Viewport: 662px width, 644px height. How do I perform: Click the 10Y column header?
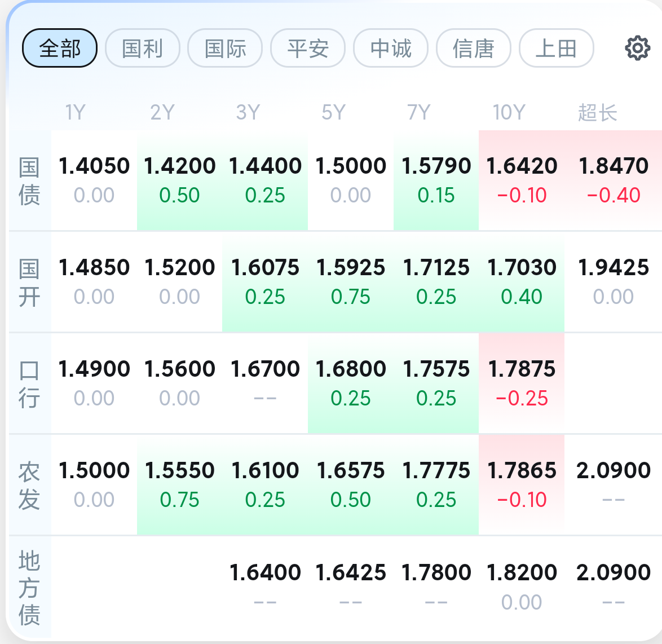point(509,112)
